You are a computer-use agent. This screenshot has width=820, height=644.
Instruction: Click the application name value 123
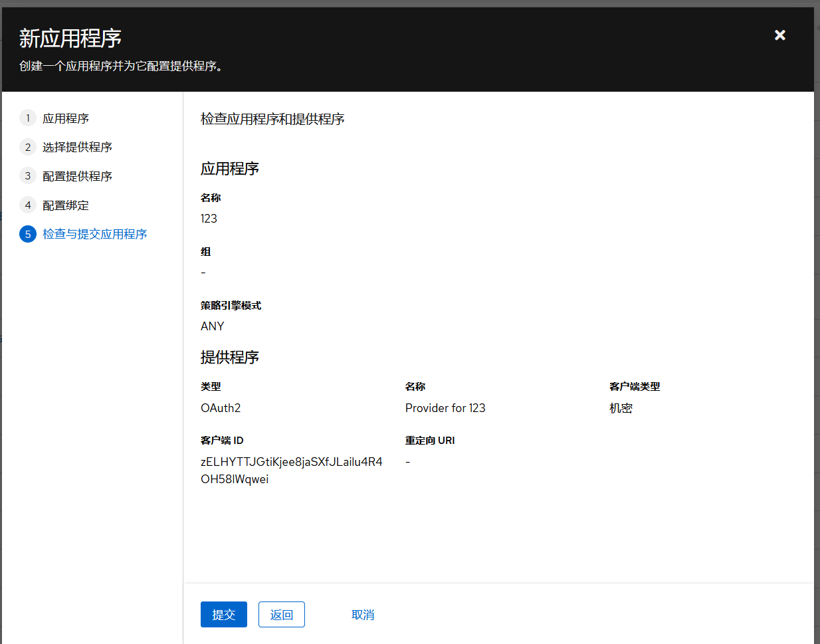click(x=209, y=219)
